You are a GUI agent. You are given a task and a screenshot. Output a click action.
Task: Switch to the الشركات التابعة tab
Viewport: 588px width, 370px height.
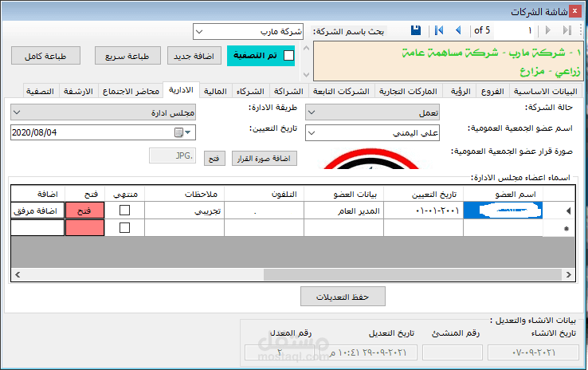341,91
